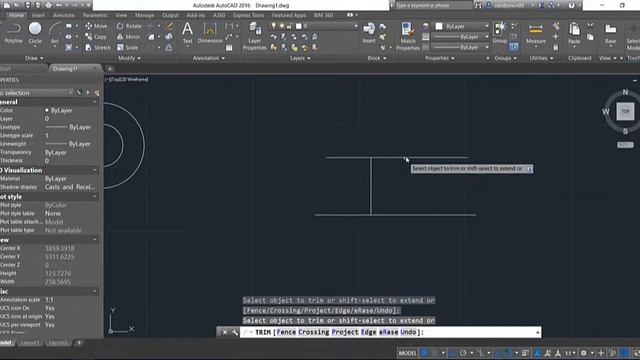This screenshot has height=360, width=640.
Task: Choose the Edge option in command line
Action: point(369,332)
